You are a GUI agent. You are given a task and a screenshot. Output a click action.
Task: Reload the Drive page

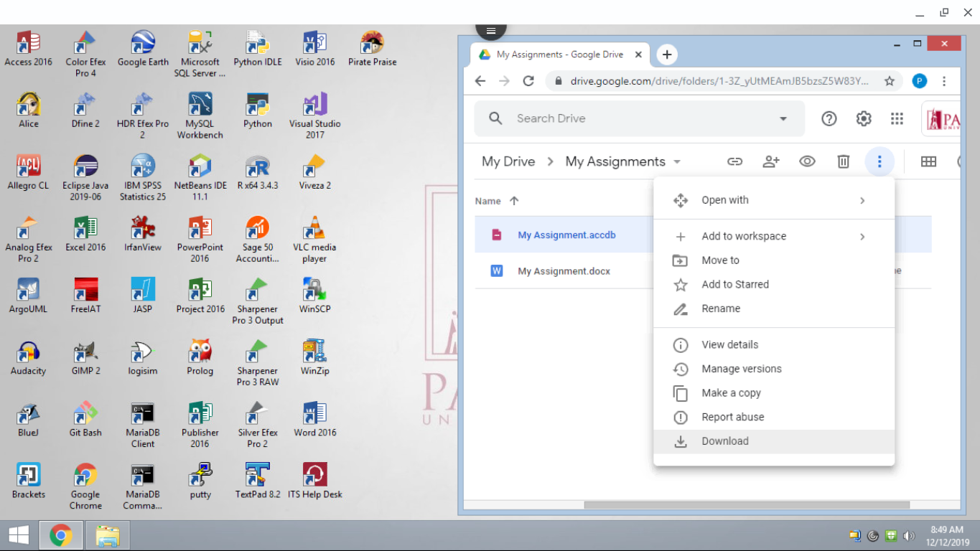[528, 81]
